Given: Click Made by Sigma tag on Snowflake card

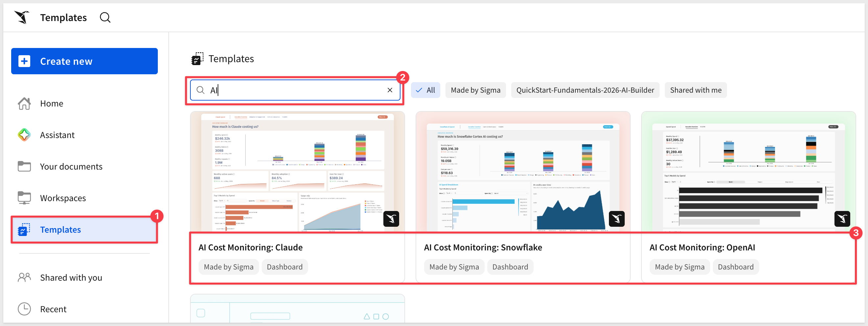Looking at the screenshot, I should (x=454, y=267).
